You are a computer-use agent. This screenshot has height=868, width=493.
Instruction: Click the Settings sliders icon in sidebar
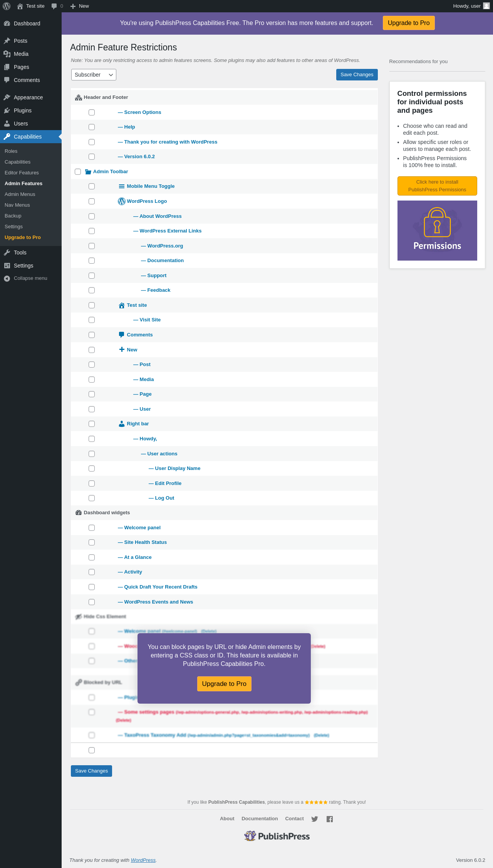click(7, 266)
